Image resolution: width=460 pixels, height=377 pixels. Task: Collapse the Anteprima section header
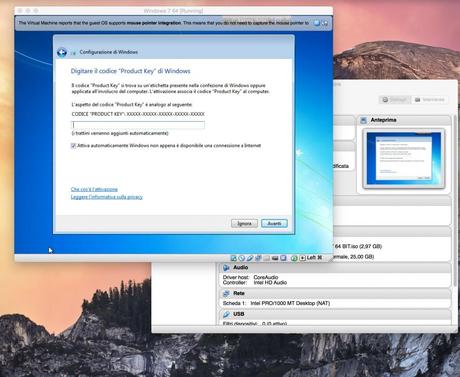coord(404,120)
